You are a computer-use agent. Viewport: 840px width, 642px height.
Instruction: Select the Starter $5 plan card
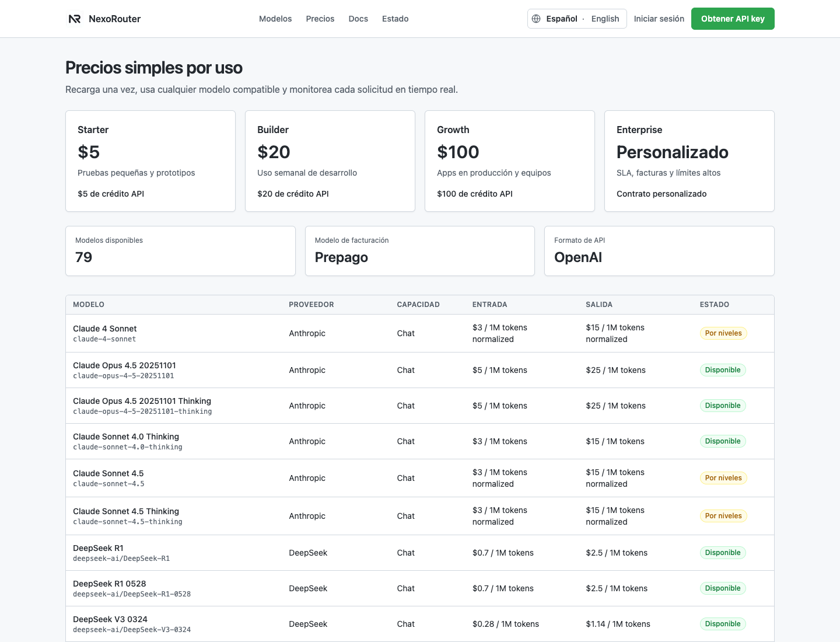click(x=150, y=161)
